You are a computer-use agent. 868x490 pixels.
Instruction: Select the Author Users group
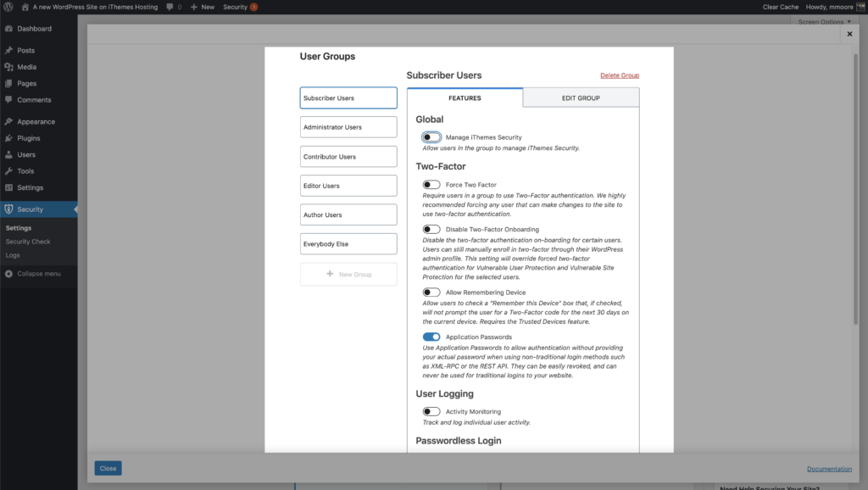348,214
